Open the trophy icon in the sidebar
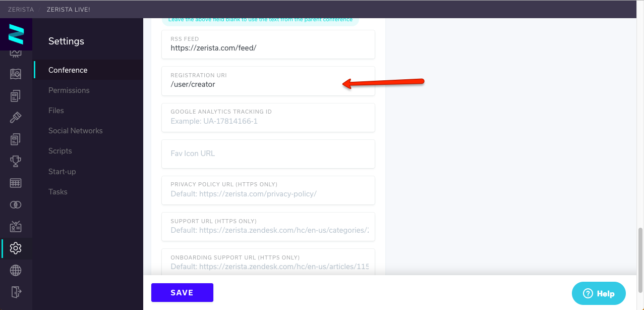The image size is (644, 310). tap(16, 161)
